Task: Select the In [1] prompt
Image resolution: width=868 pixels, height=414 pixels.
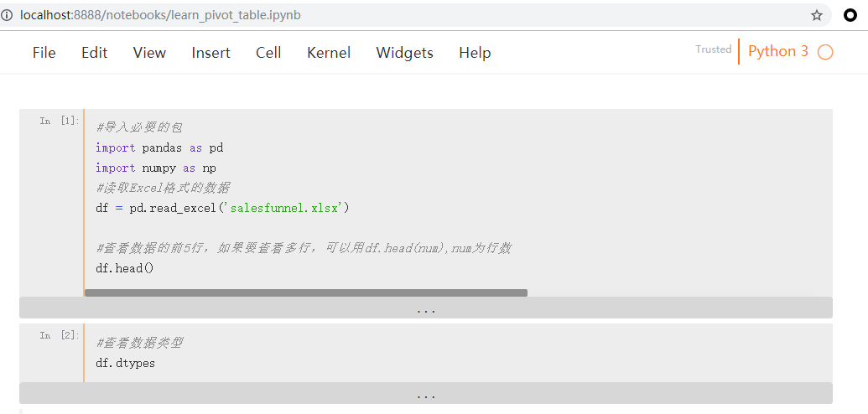Action: click(60, 121)
